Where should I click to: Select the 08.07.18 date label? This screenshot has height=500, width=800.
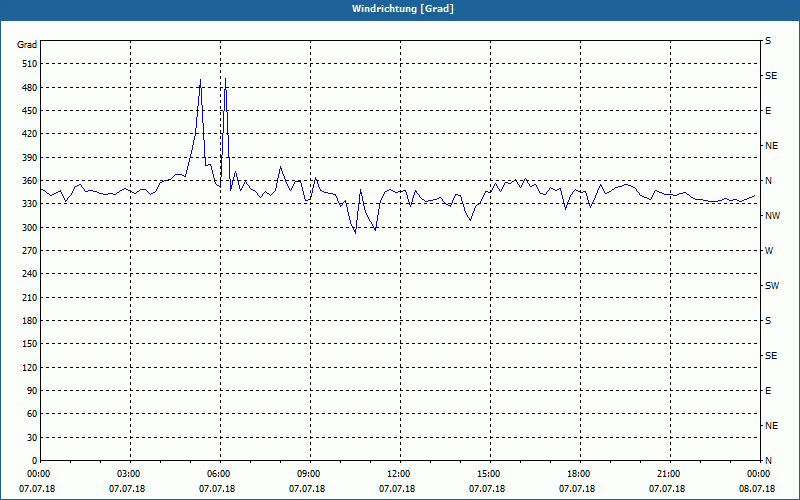pos(757,489)
